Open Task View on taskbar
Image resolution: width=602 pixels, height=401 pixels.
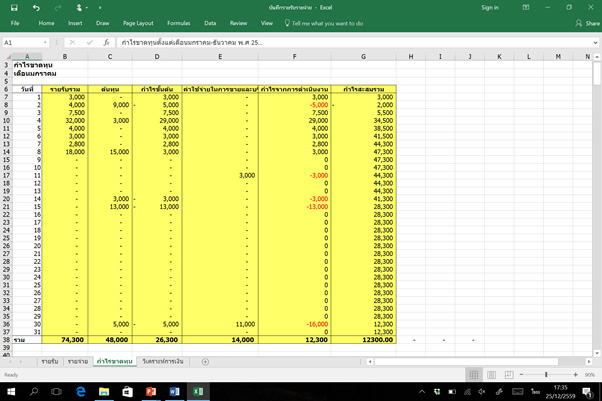click(x=56, y=391)
